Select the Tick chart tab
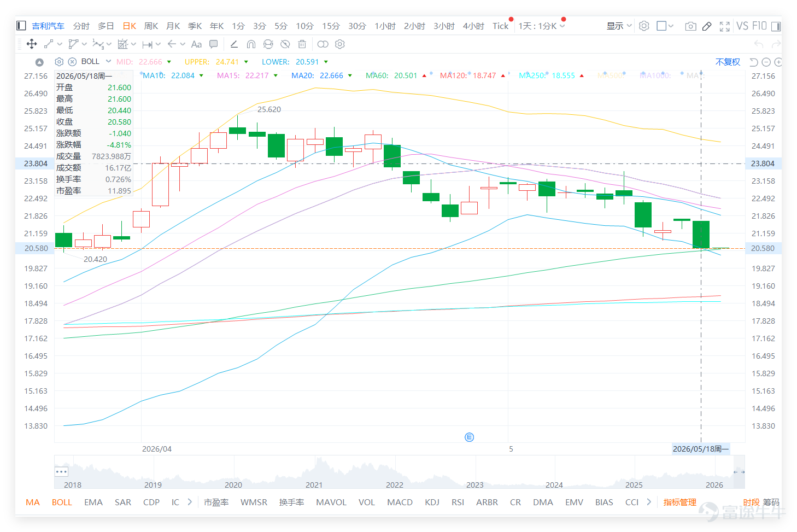Image resolution: width=797 pixels, height=532 pixels. (x=500, y=26)
